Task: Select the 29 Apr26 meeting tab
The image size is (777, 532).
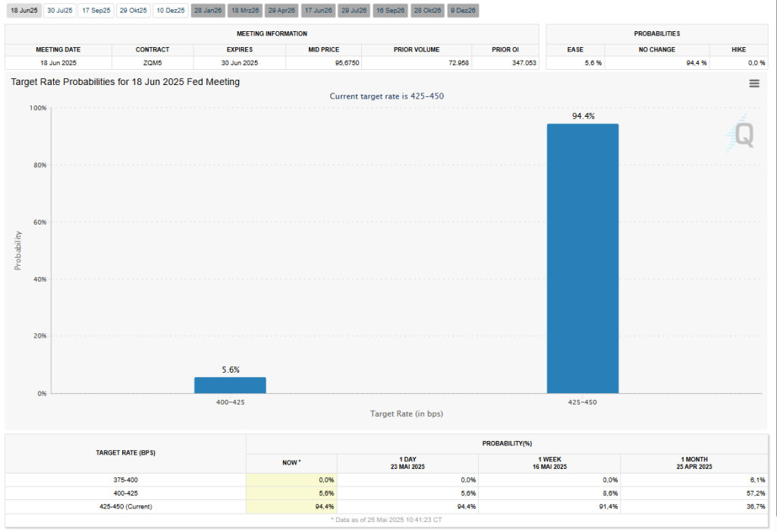Action: tap(281, 10)
